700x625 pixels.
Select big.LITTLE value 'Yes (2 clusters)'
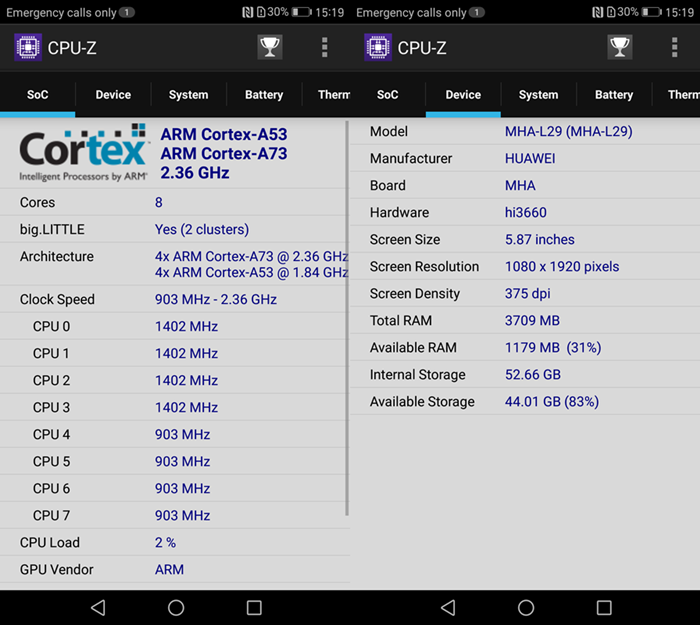coord(202,229)
